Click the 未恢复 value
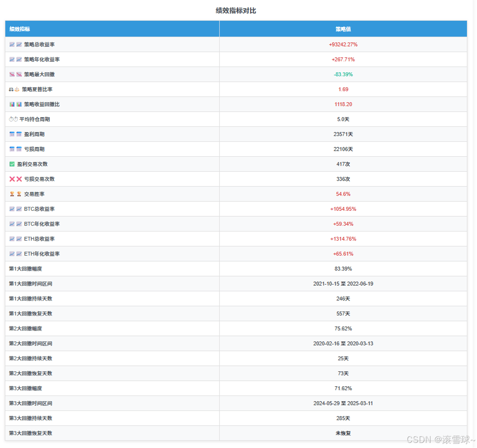 click(x=343, y=433)
